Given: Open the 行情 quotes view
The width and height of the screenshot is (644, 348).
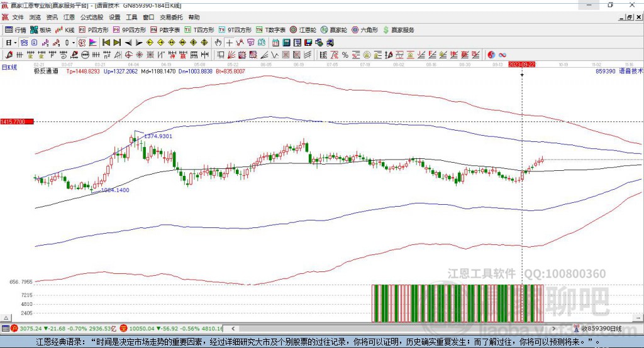Looking at the screenshot, I should tap(15, 30).
